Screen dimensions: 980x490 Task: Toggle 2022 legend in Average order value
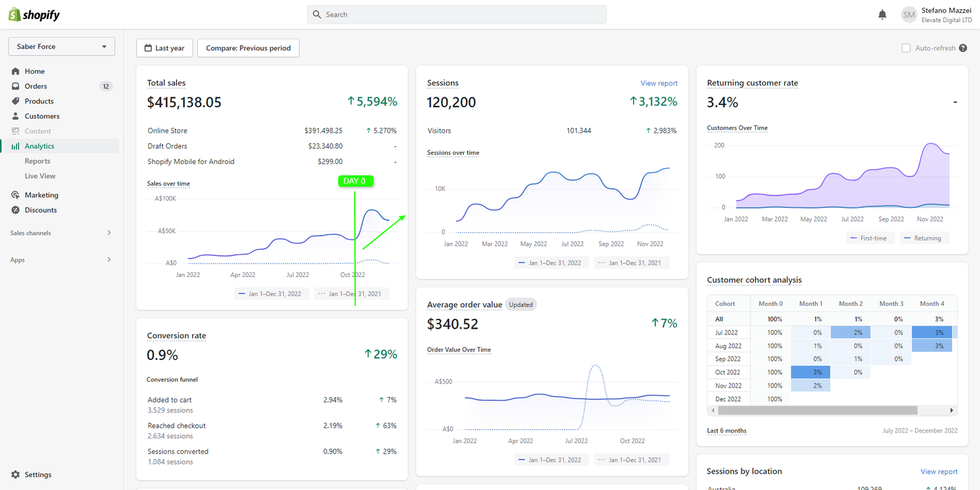point(551,460)
